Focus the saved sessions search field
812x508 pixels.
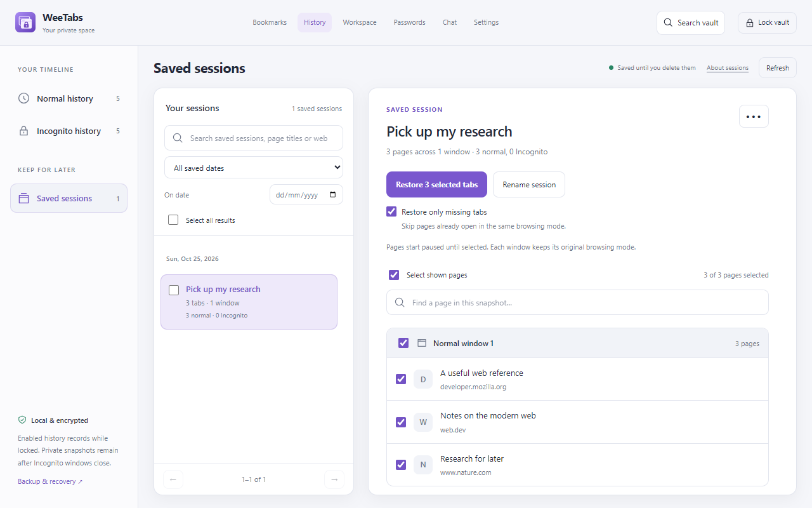pyautogui.click(x=254, y=138)
